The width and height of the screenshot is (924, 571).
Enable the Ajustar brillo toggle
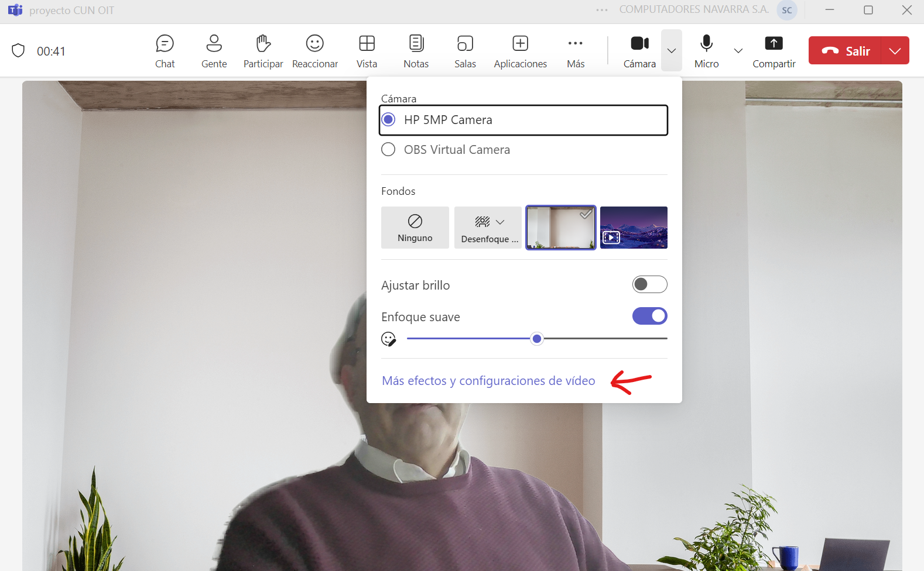[649, 284]
